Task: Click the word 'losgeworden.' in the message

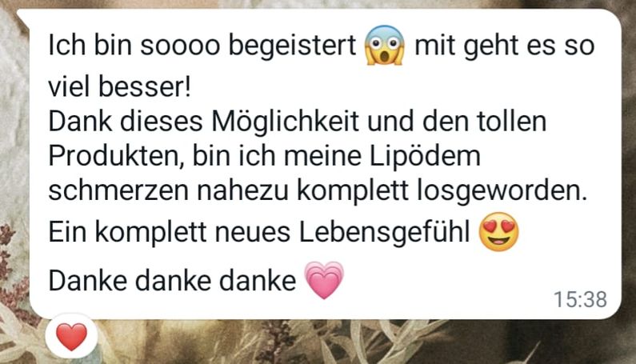Action: [502, 190]
